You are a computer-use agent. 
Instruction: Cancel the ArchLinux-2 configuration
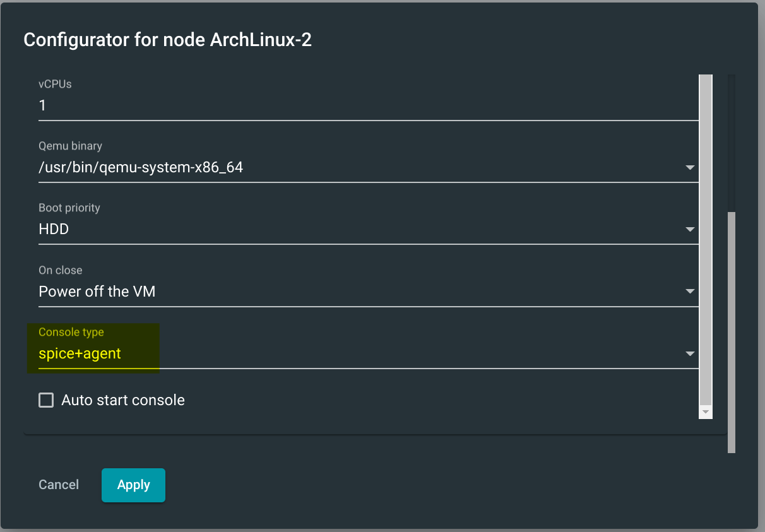coord(58,485)
